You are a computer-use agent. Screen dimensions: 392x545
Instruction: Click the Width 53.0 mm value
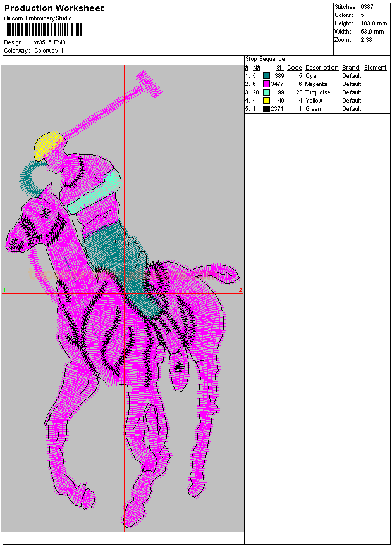point(372,32)
